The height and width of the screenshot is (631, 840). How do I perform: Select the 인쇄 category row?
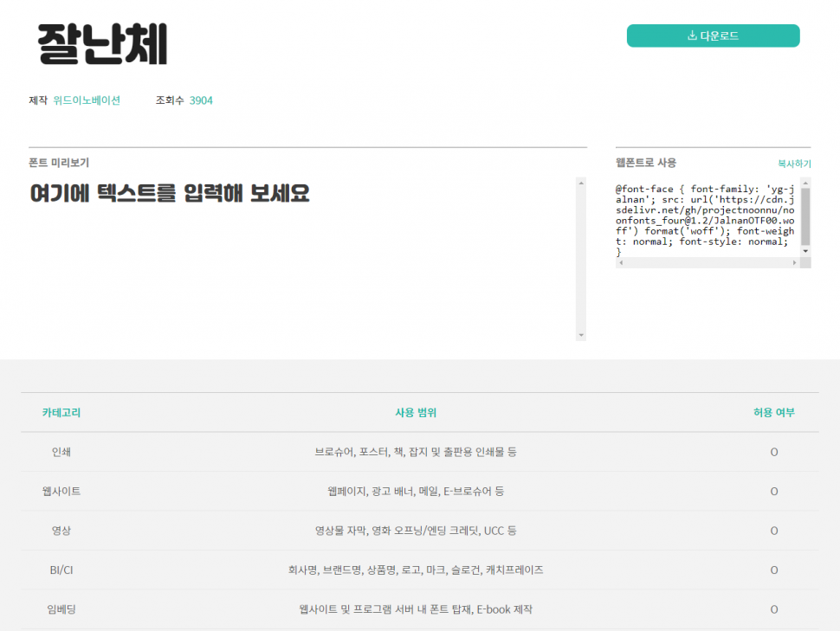tap(61, 452)
